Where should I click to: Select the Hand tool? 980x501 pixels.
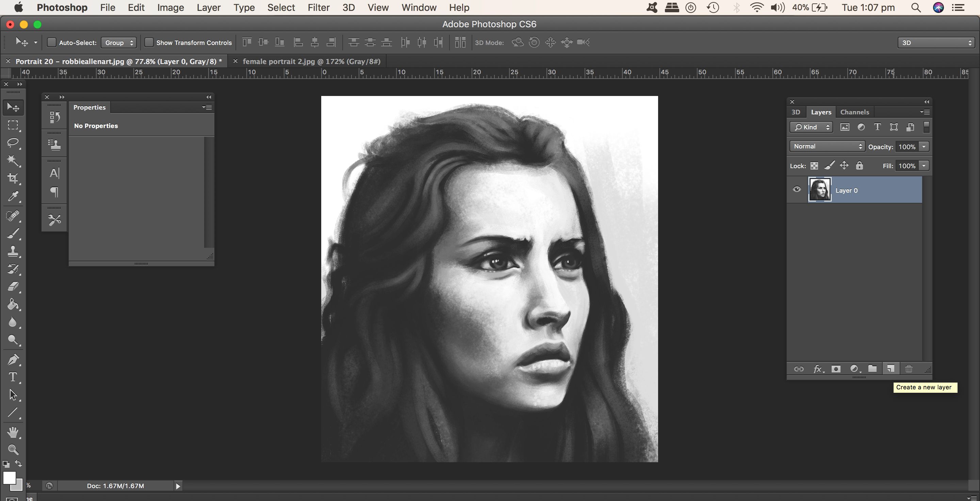[13, 432]
